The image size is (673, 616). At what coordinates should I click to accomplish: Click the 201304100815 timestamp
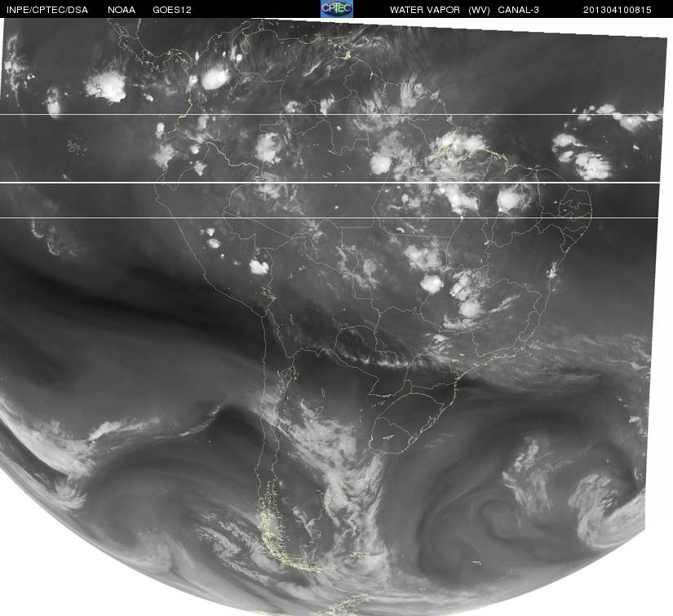click(618, 10)
